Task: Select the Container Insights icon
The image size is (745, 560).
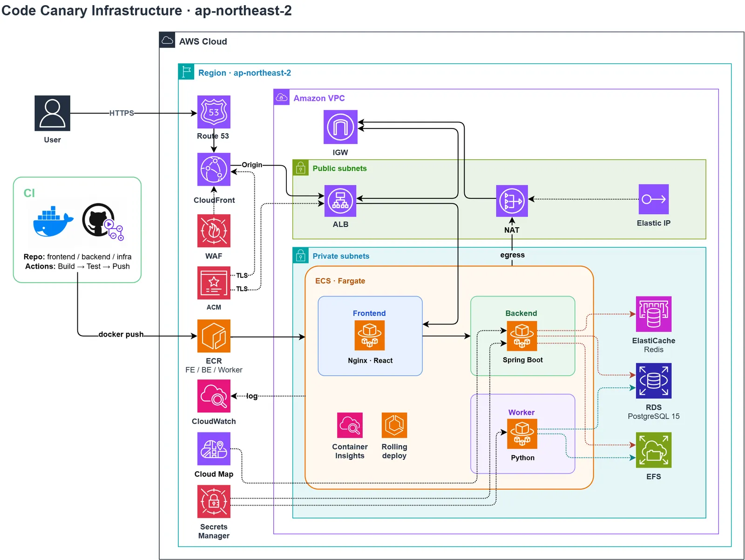Action: coord(350,425)
